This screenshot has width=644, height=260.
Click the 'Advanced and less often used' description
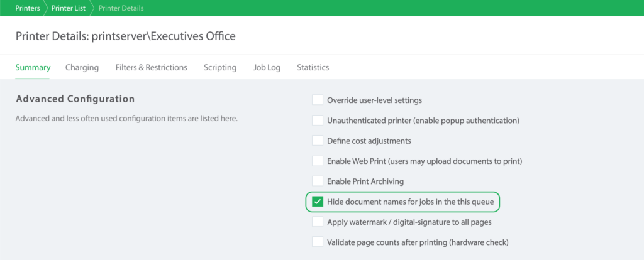(126, 119)
